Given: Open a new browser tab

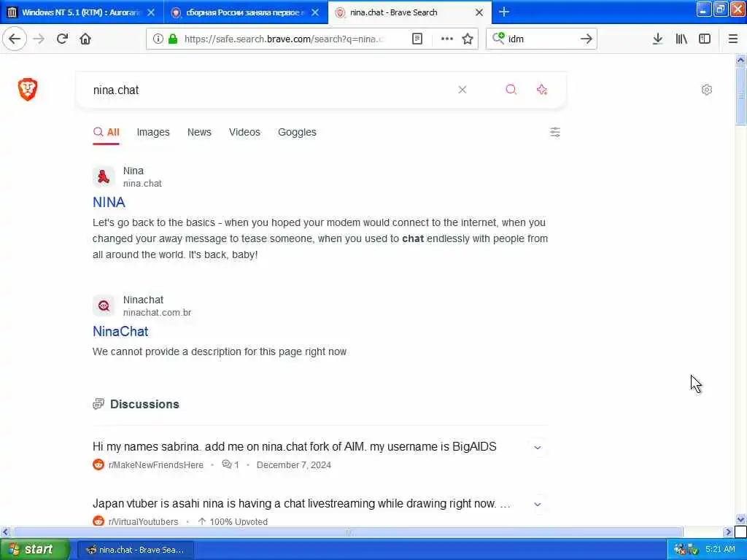Looking at the screenshot, I should 504,12.
